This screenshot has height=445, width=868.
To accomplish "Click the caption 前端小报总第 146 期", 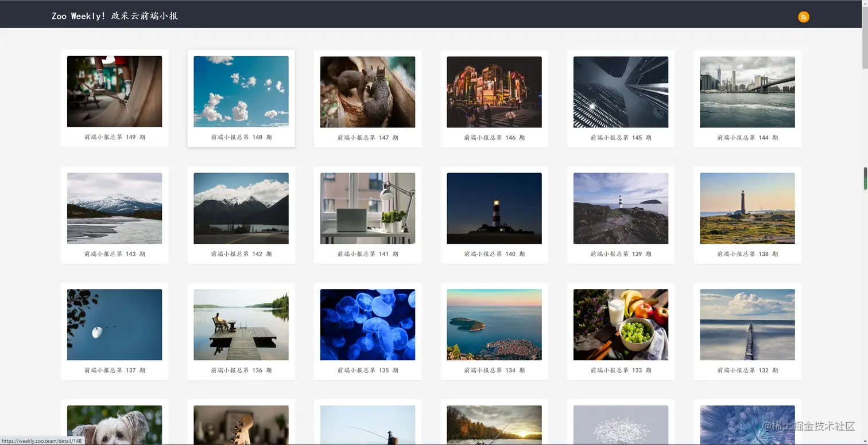I will tap(494, 138).
